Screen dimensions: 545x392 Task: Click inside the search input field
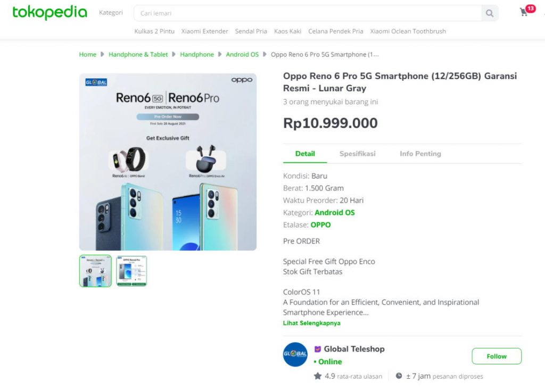point(266,13)
